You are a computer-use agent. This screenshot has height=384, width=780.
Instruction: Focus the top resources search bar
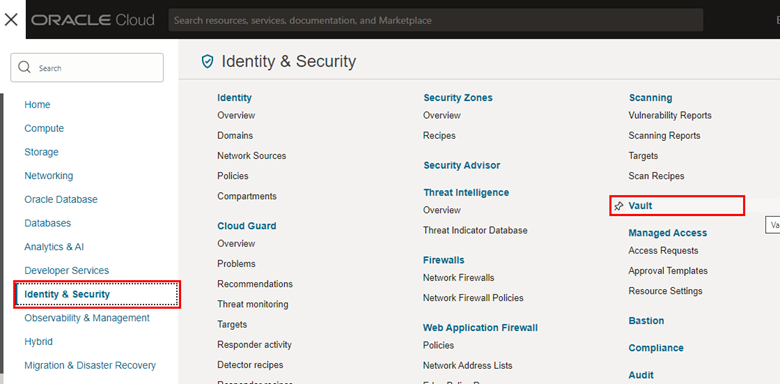(436, 20)
